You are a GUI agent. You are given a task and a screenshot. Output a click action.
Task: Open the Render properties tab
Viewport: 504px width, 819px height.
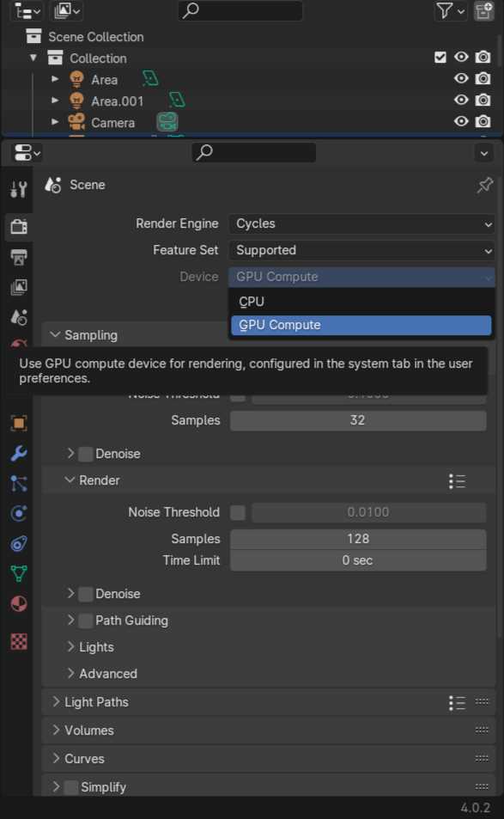(x=19, y=227)
